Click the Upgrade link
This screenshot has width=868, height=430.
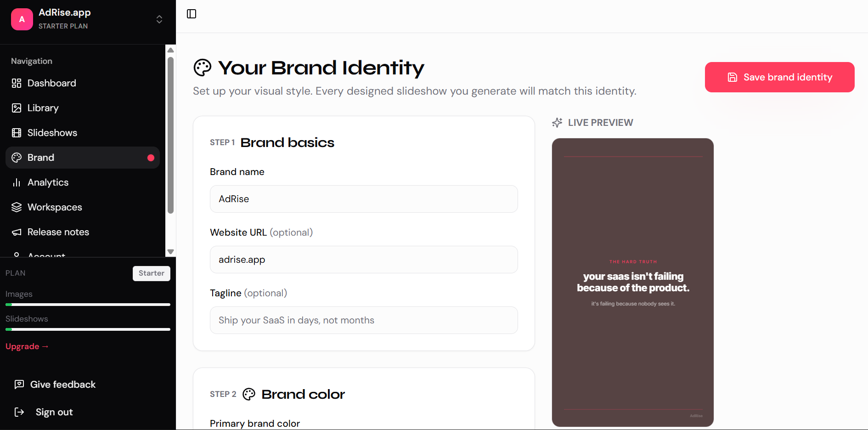tap(27, 346)
